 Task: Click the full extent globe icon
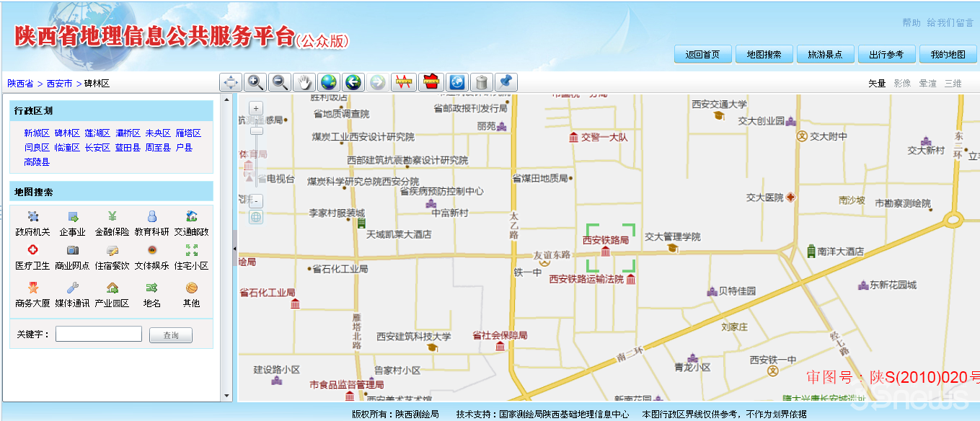click(328, 82)
